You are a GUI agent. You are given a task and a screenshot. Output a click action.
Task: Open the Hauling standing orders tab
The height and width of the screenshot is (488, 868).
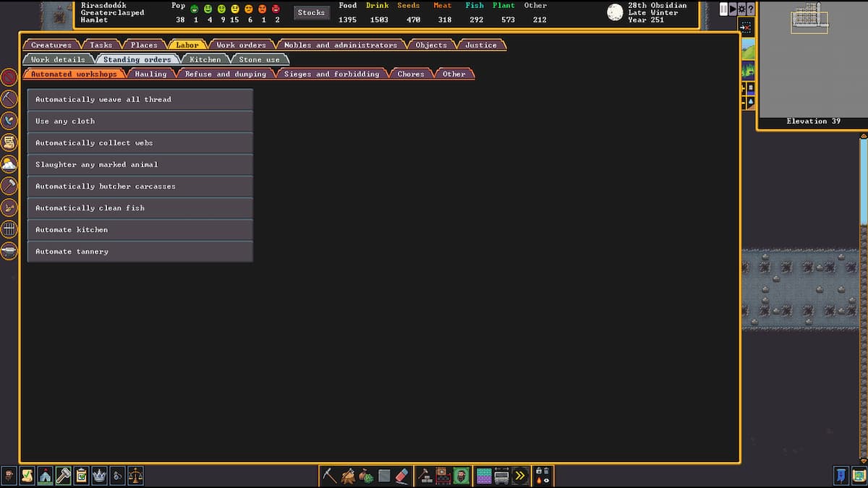[150, 73]
